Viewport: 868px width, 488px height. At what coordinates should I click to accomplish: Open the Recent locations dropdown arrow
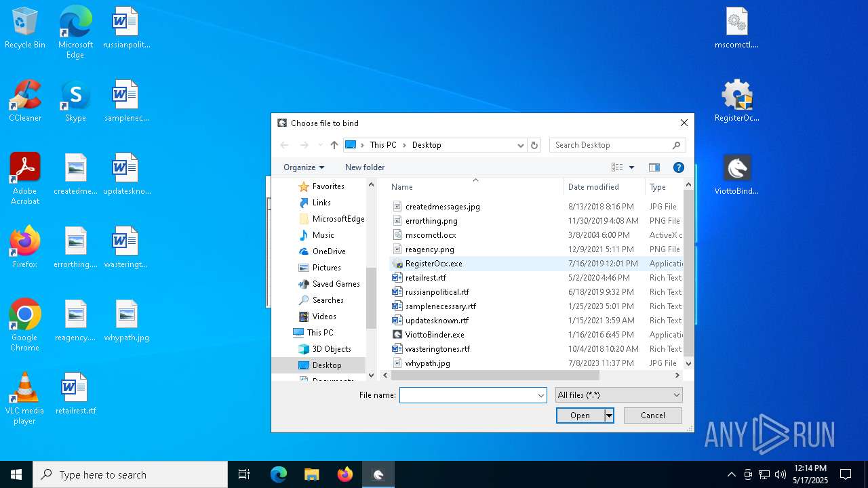pyautogui.click(x=320, y=145)
